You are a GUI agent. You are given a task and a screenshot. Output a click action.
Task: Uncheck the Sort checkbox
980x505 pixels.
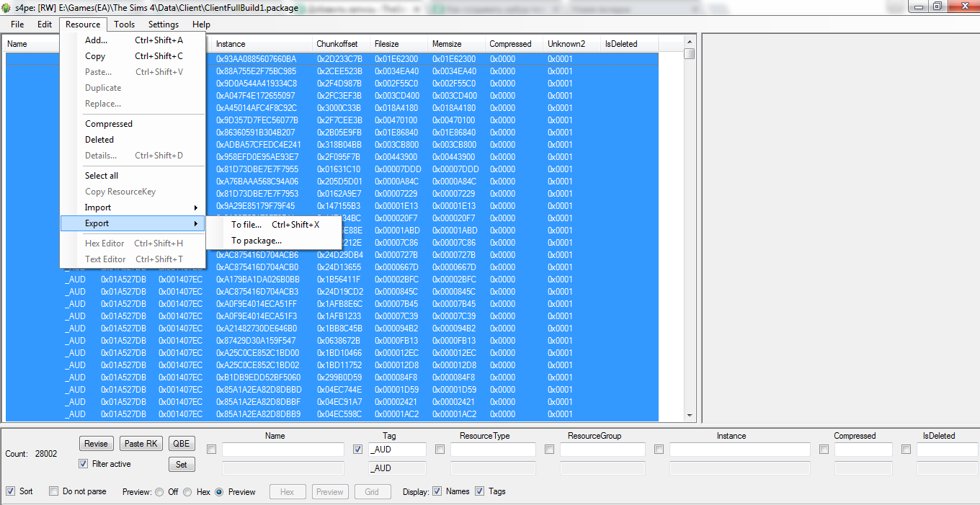pyautogui.click(x=11, y=491)
